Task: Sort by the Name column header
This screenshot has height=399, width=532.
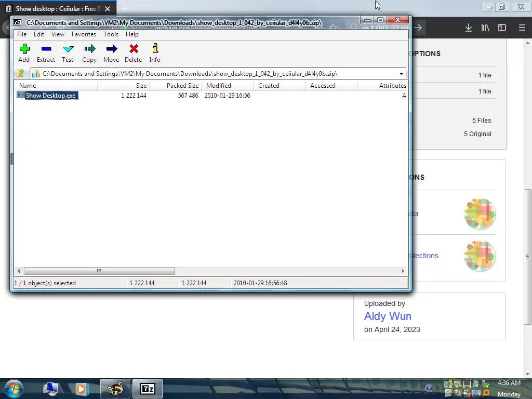Action: [56, 86]
